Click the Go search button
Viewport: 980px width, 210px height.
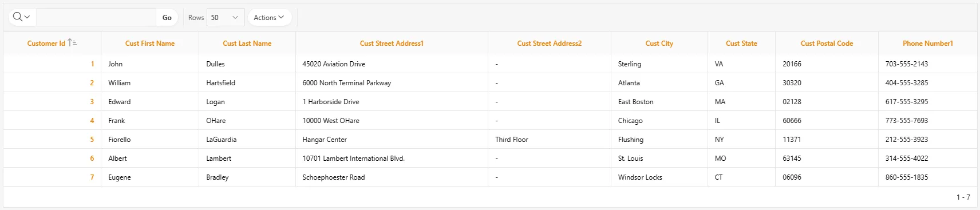(x=167, y=17)
